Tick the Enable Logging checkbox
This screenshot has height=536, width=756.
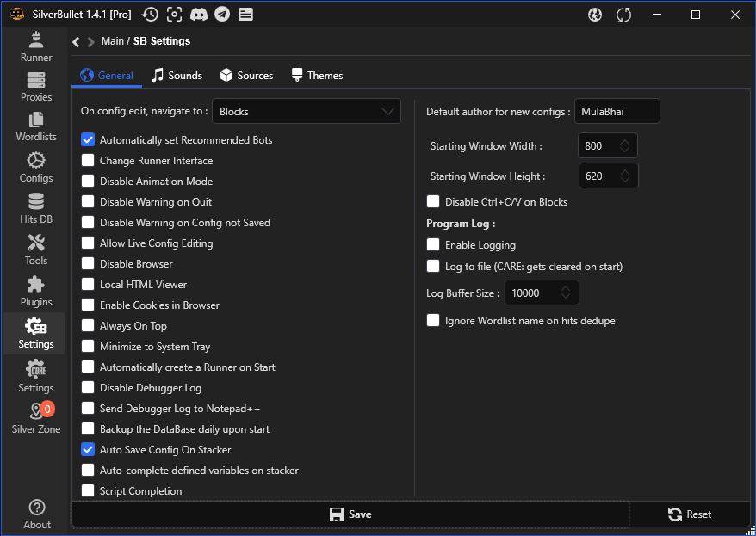click(x=433, y=245)
